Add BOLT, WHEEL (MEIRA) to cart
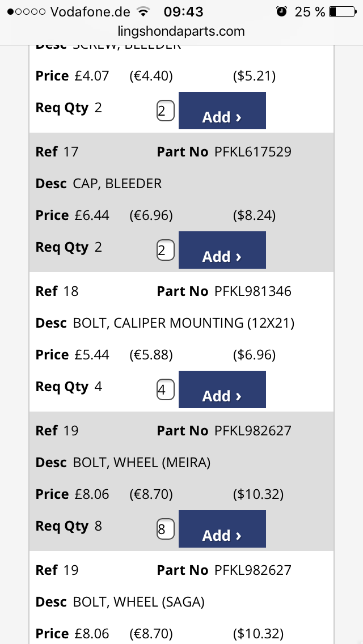Image resolution: width=363 pixels, height=644 pixels. 222,528
